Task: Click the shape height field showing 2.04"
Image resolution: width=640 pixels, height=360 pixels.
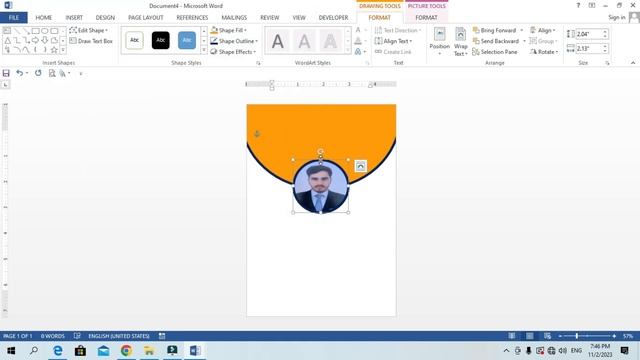Action: [588, 34]
